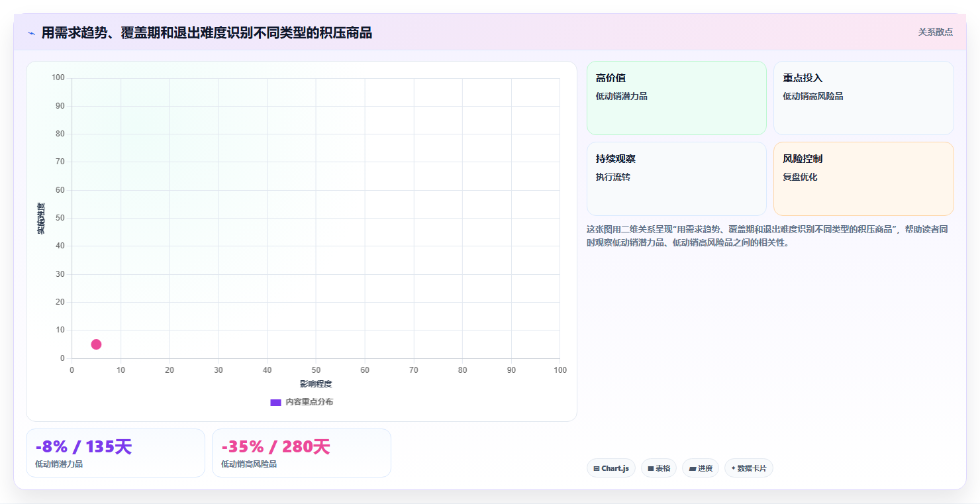980x504 pixels.
Task: Click the 执行流转 text in 持续观察 card
Action: [612, 177]
